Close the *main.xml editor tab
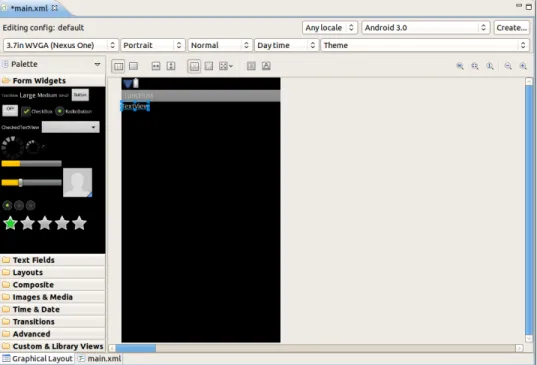Screen dimensions: 537x365 click(x=54, y=8)
